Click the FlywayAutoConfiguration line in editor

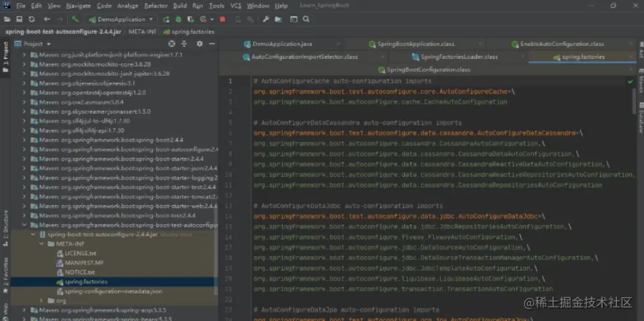click(388, 237)
